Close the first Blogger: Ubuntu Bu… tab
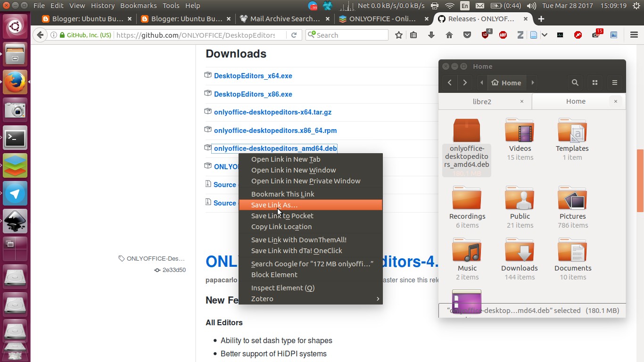The image size is (644, 362). 130,19
